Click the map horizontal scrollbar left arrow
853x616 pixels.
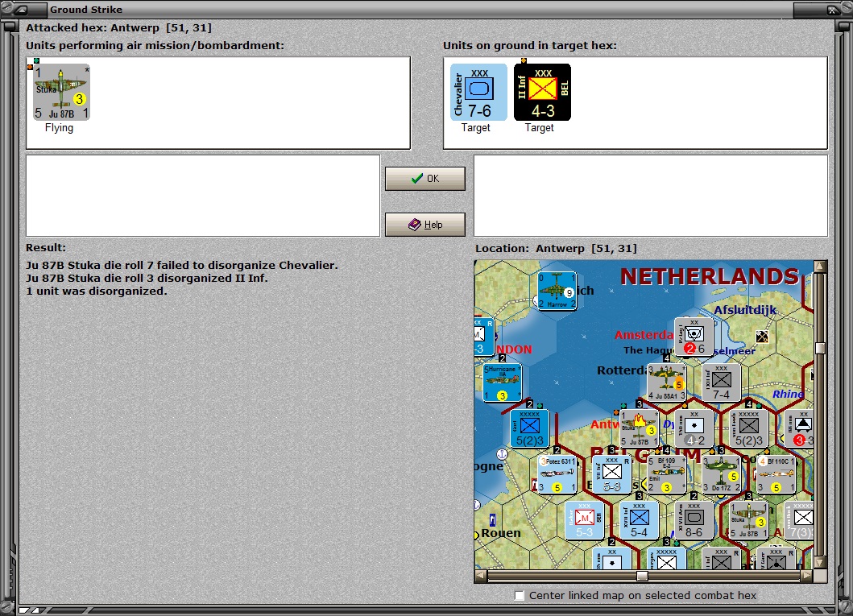[481, 576]
